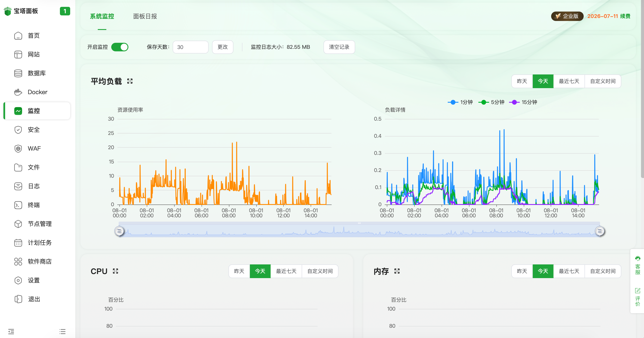Click the 计划任务 calendar icon
Viewport: 644px width, 338px height.
pyautogui.click(x=18, y=243)
